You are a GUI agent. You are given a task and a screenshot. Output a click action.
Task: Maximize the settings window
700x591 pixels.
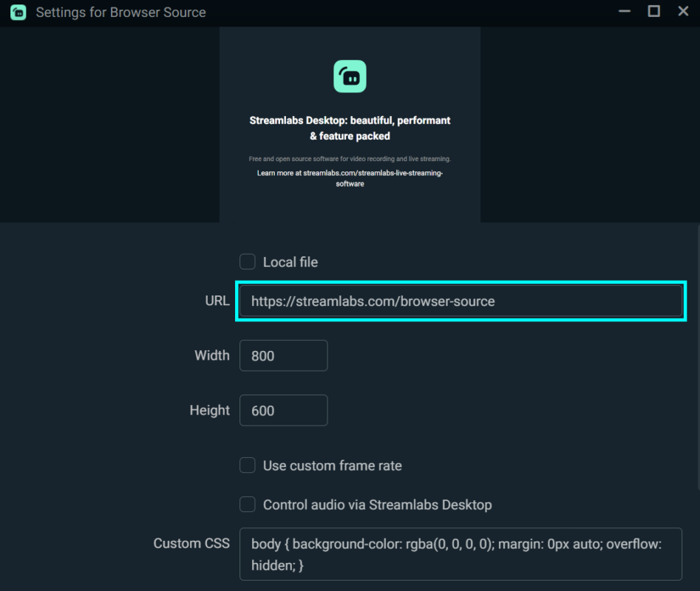[x=653, y=11]
